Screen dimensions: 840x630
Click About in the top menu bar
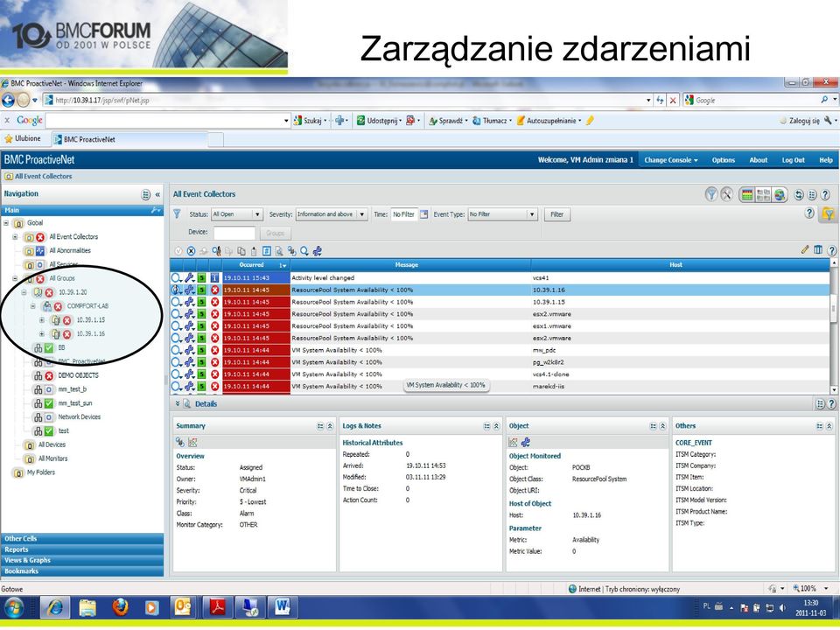pos(758,160)
